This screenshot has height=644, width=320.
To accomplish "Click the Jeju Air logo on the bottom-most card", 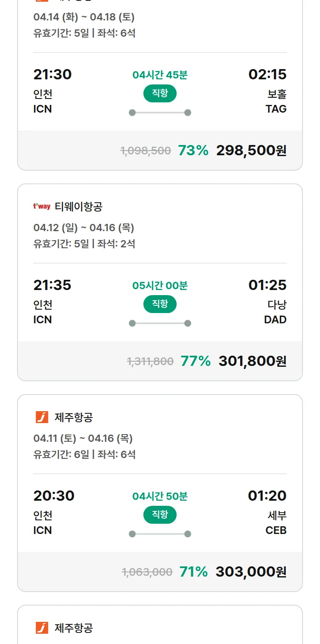I will point(42,628).
